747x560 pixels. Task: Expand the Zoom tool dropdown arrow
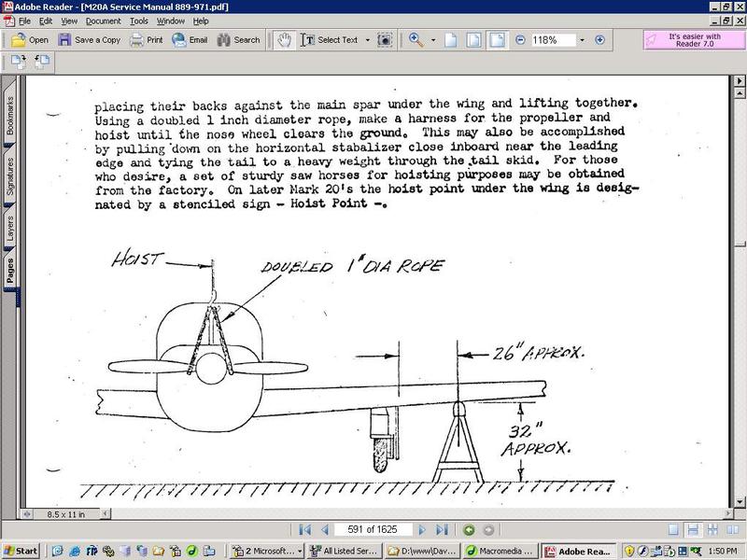point(433,40)
